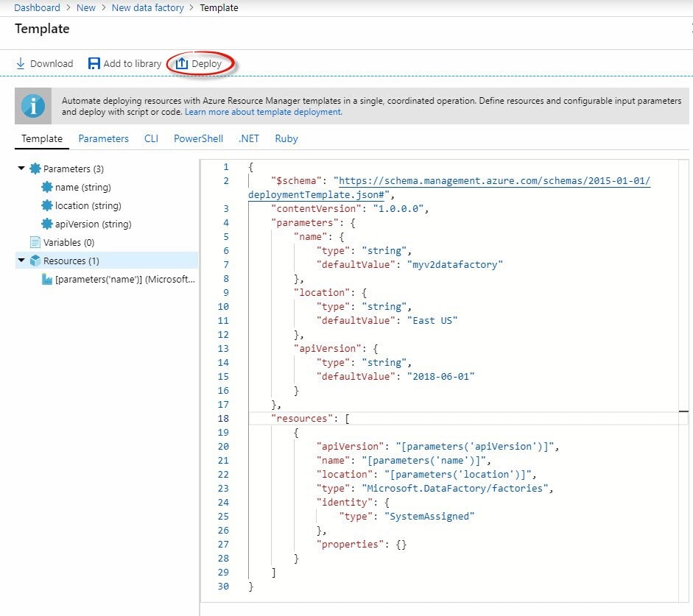Select apiVersion (string) parameter
The image size is (693, 616).
pos(94,224)
